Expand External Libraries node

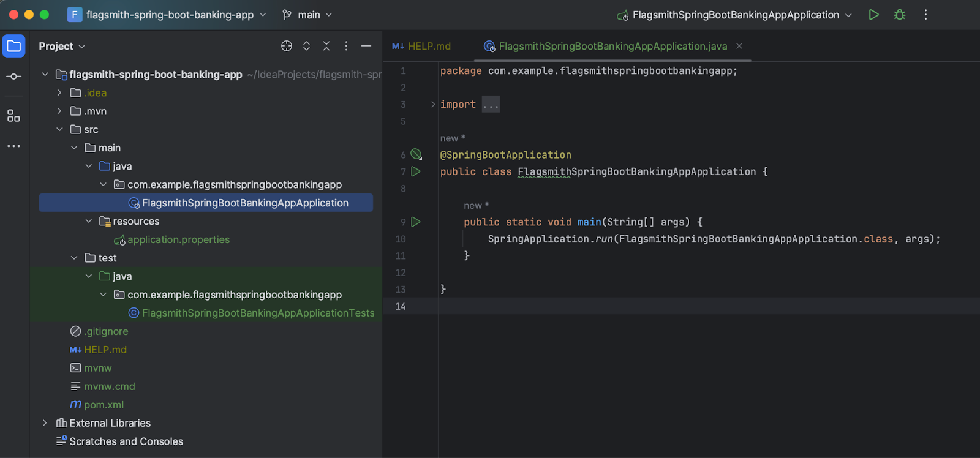click(x=45, y=423)
